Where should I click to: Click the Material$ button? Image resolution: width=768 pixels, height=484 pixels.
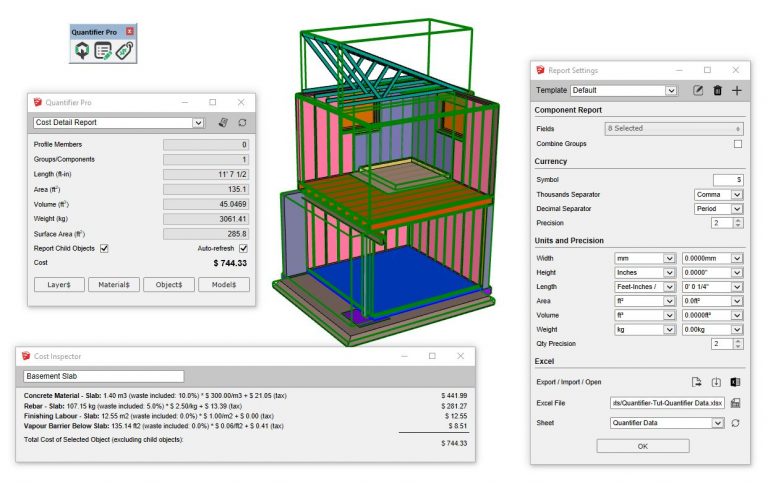pos(114,285)
